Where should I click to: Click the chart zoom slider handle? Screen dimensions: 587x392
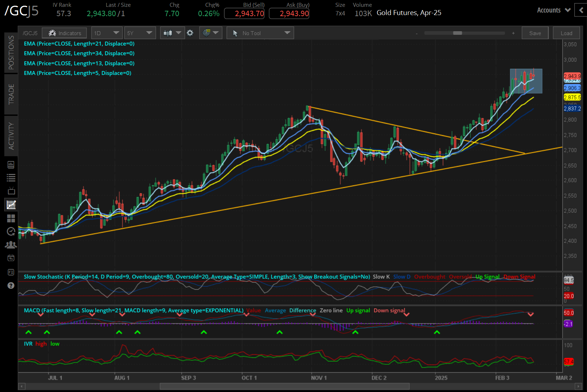(x=457, y=33)
